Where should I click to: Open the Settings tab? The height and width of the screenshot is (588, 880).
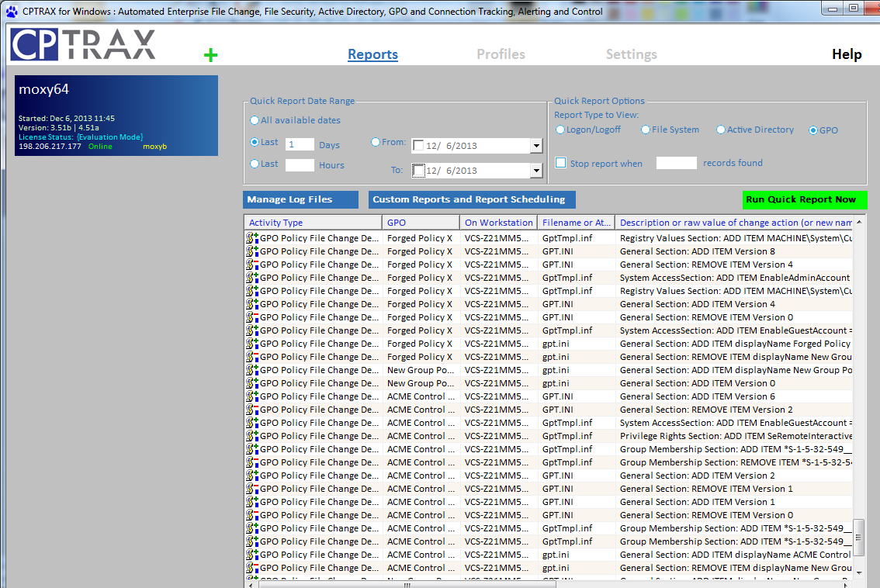(x=631, y=54)
